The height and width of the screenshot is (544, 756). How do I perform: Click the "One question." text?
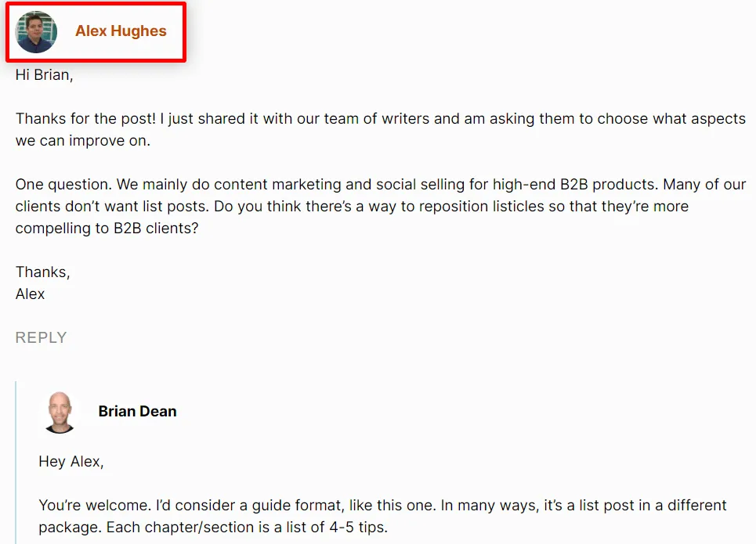(x=60, y=186)
